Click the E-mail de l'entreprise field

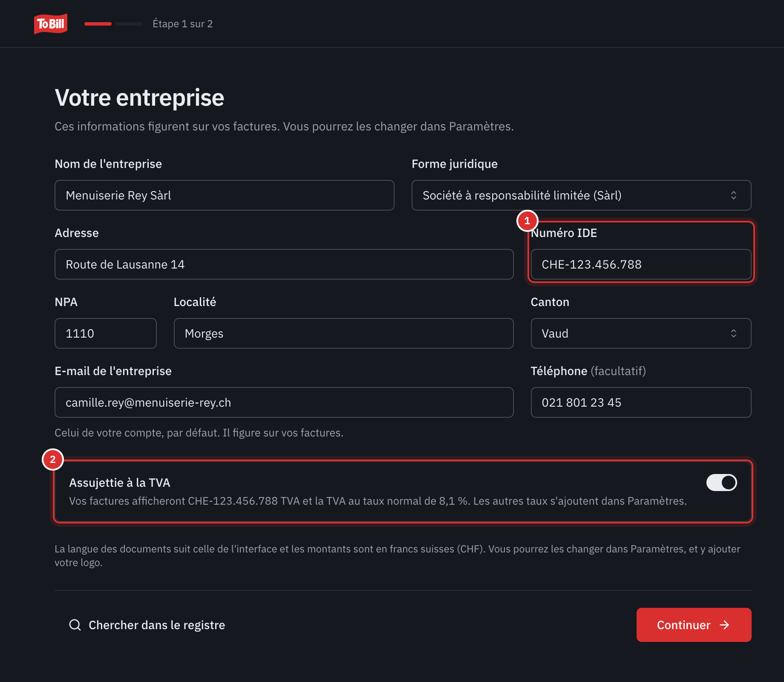[284, 402]
